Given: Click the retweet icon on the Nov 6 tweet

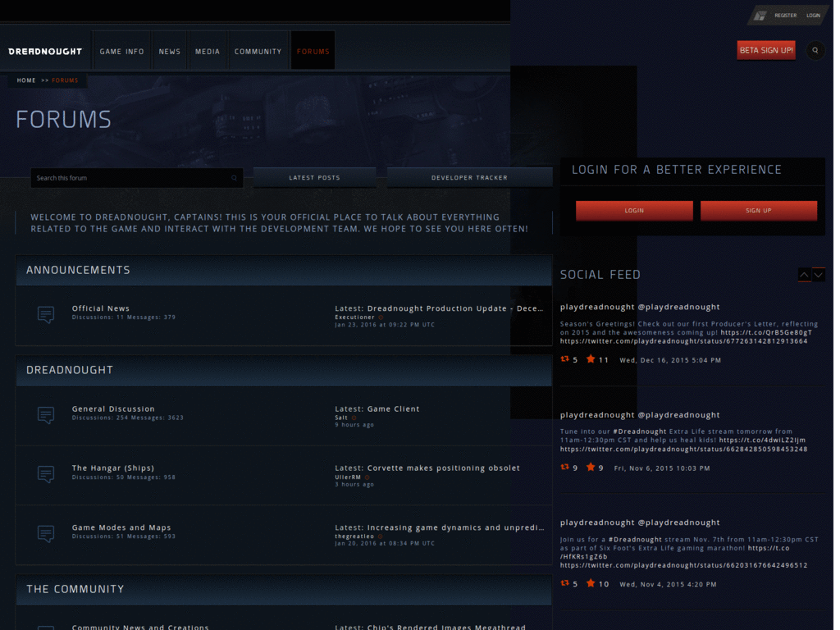Looking at the screenshot, I should tap(564, 467).
